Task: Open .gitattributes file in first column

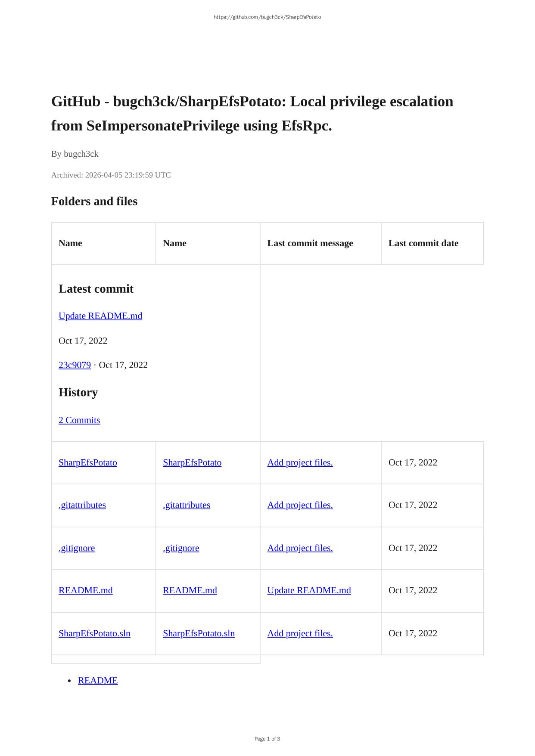Action: coord(82,505)
